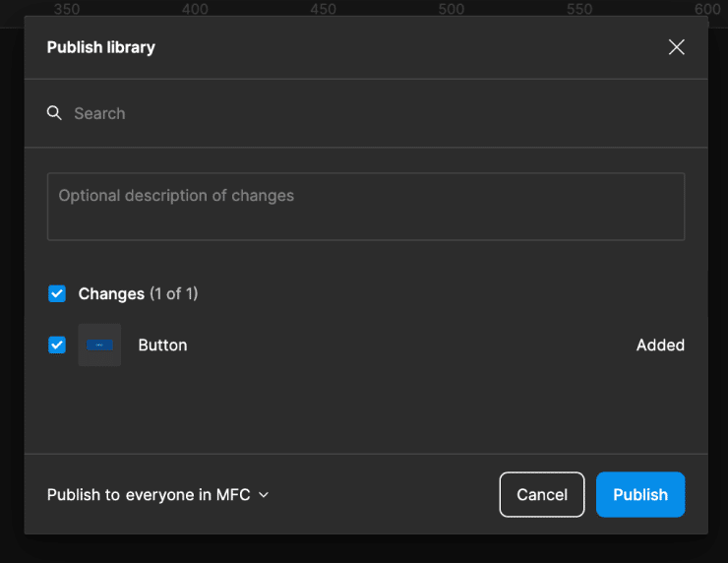The height and width of the screenshot is (563, 728).
Task: Open the Publish to everyone in MFC dropdown
Action: click(x=157, y=495)
